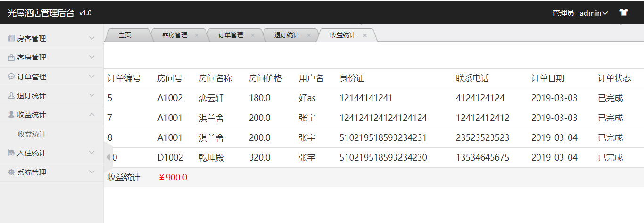Click the total revenue ￥900.0
Viewport: 644px width, 223px height.
click(x=173, y=178)
